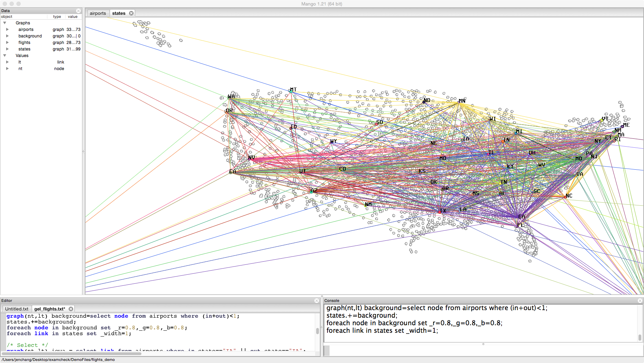Screen dimensions: 644x363
Task: Select the background graph in Data list
Action: [30, 36]
